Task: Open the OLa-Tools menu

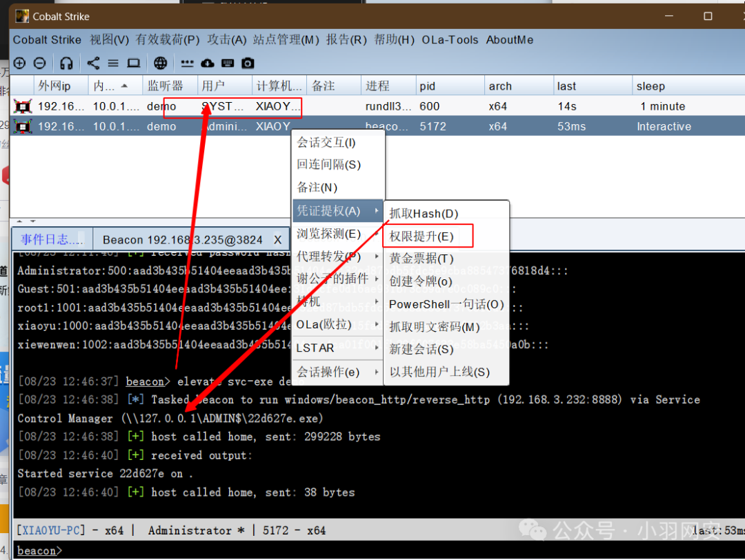Action: [450, 40]
